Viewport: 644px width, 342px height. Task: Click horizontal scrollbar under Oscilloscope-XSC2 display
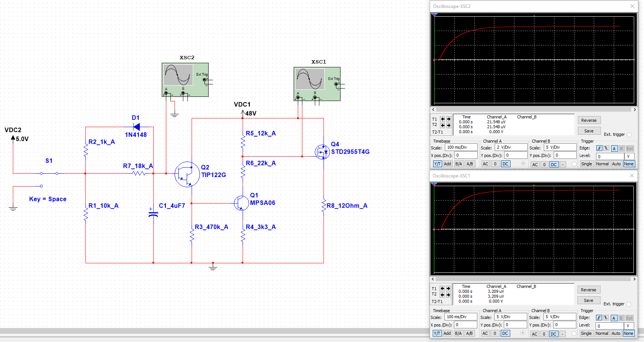(x=534, y=110)
